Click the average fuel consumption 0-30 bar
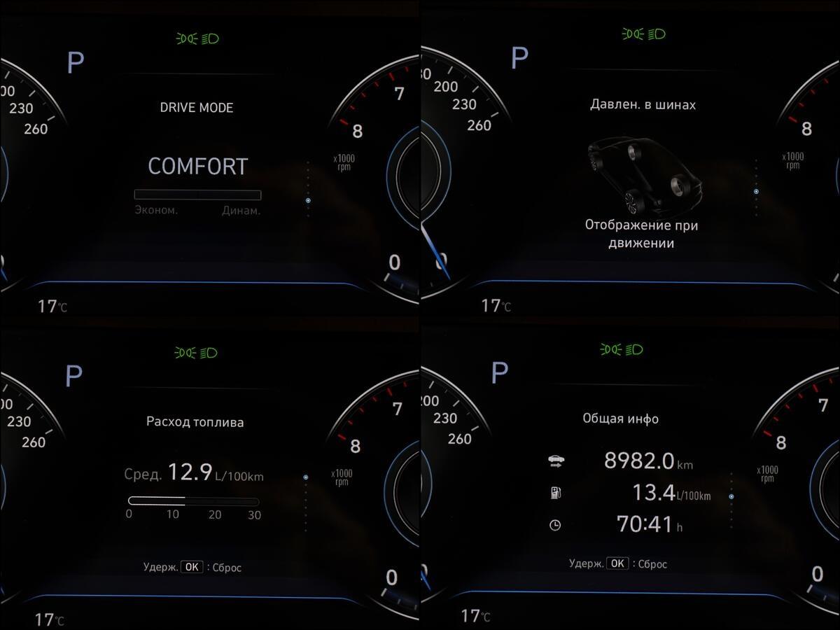The width and height of the screenshot is (840, 630). (193, 501)
